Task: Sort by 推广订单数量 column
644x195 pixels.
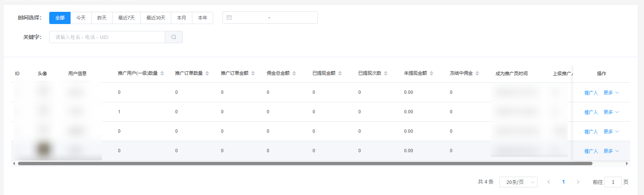Action: tap(207, 73)
